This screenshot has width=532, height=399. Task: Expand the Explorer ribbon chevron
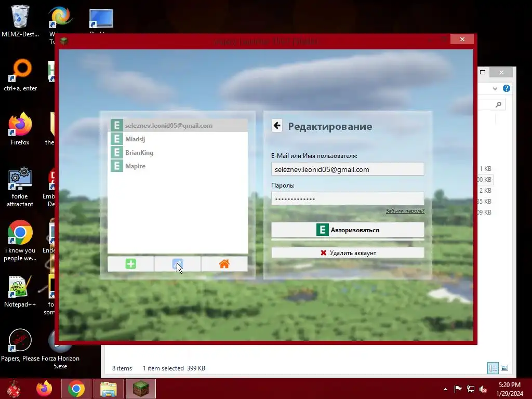pyautogui.click(x=495, y=88)
